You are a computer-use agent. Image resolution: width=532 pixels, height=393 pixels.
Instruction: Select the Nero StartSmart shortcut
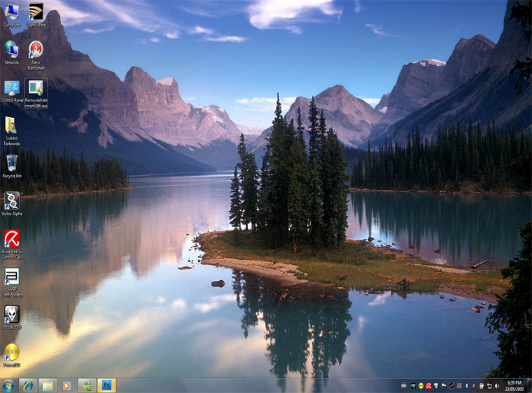36,55
